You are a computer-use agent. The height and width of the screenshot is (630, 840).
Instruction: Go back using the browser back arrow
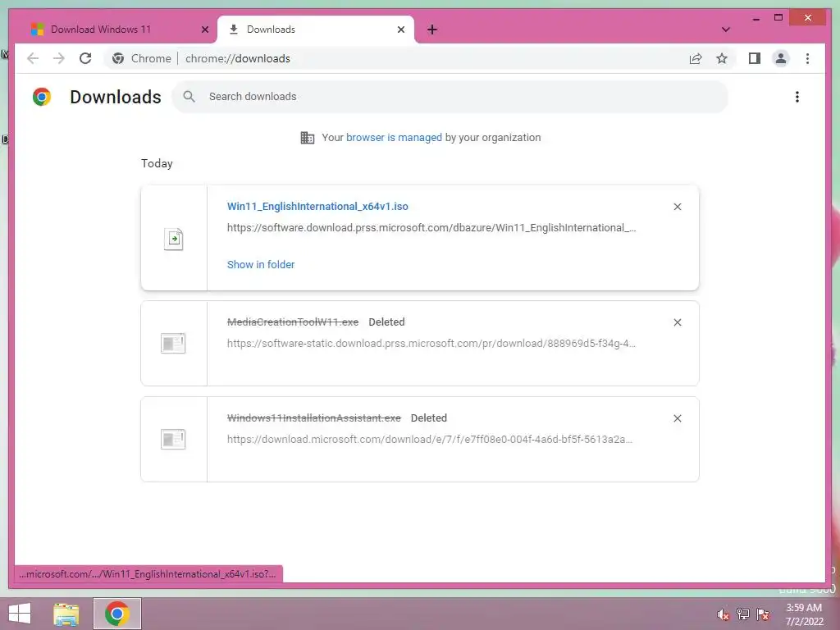pos(33,58)
